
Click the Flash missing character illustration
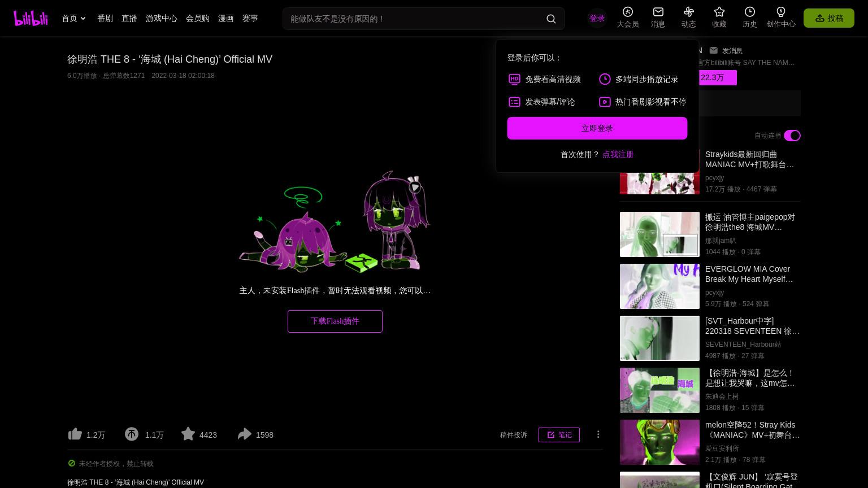pyautogui.click(x=335, y=221)
